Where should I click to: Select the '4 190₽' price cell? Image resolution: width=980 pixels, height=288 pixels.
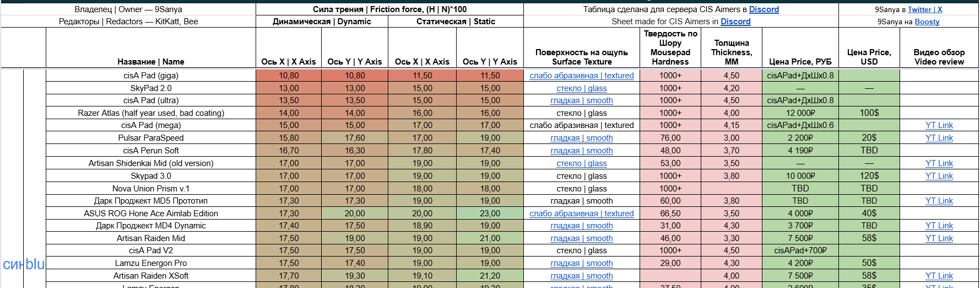coord(800,151)
